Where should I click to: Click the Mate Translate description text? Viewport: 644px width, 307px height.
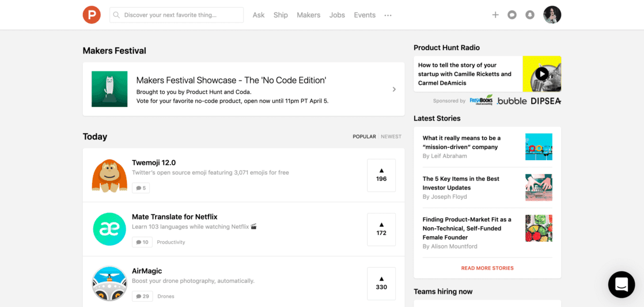point(194,226)
